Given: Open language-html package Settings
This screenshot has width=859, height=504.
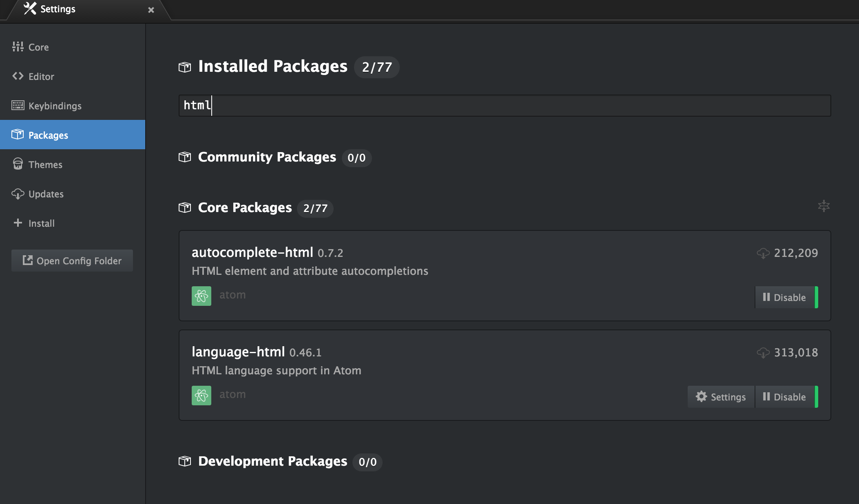Looking at the screenshot, I should pos(721,397).
